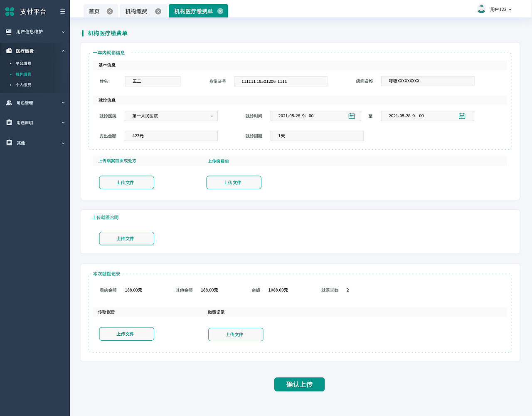This screenshot has width=532, height=416.
Task: Expand the 角色管理 menu
Action: tap(63, 103)
